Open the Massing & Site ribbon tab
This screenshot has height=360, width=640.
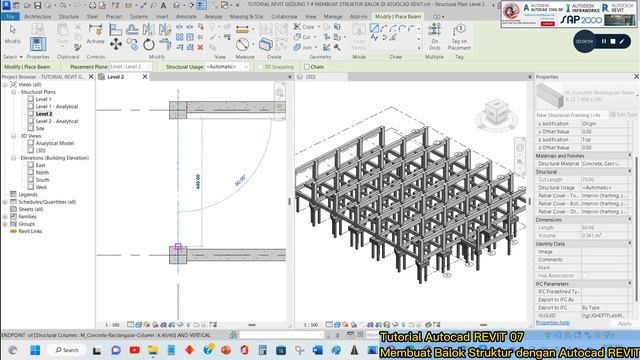(x=247, y=17)
